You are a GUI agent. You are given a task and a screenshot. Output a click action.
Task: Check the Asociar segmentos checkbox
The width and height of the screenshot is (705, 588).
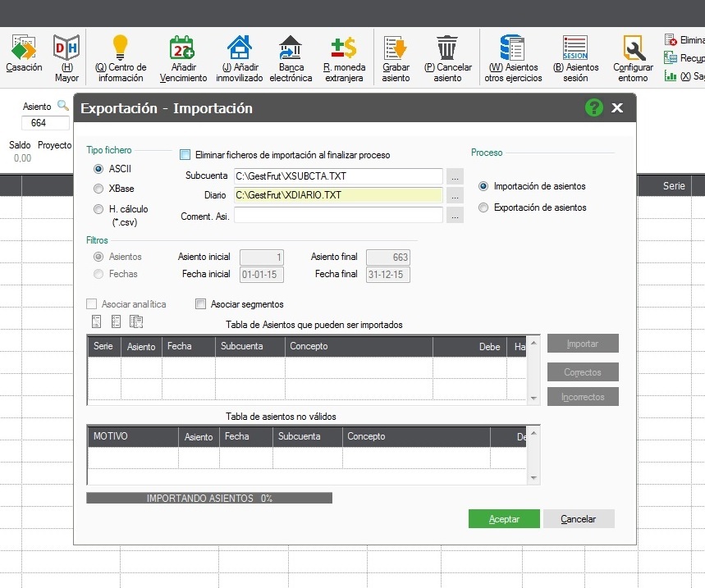(201, 304)
